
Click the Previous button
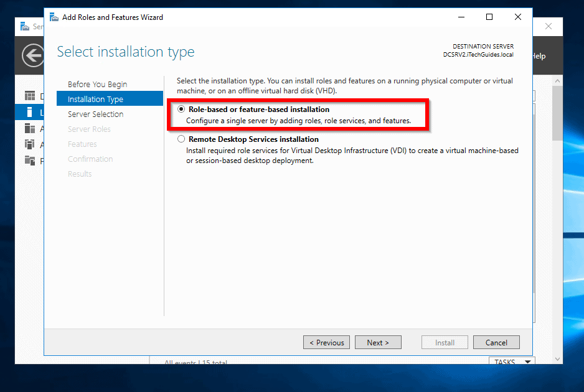[x=326, y=342]
